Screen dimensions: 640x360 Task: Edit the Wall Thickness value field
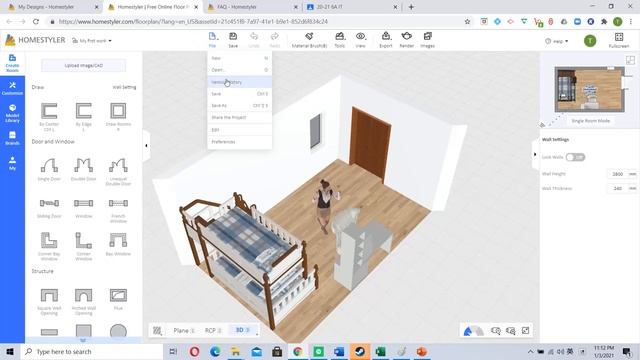618,188
